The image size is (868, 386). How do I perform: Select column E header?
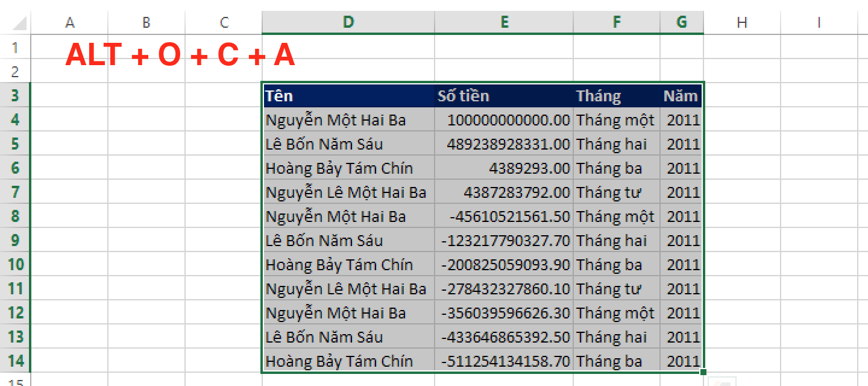coord(504,22)
